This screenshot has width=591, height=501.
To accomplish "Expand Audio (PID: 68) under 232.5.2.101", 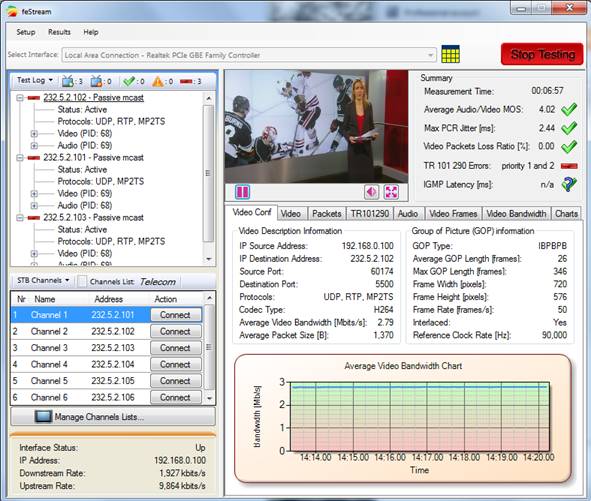I will (34, 205).
